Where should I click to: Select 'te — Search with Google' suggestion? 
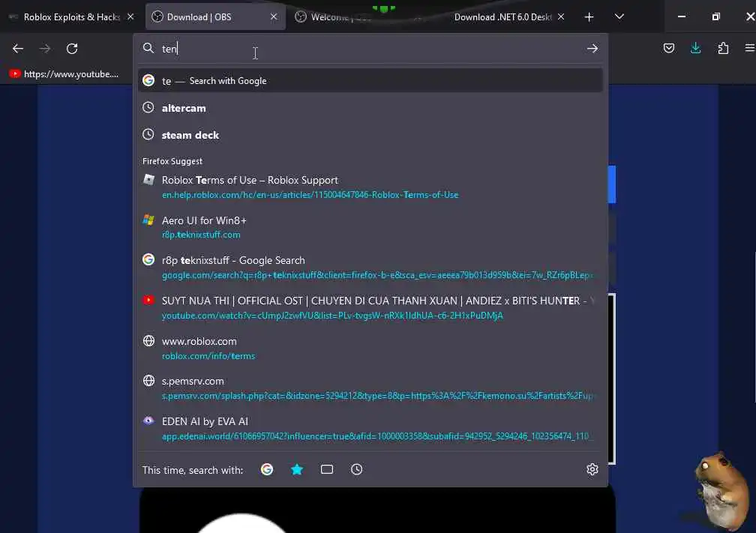pyautogui.click(x=370, y=80)
